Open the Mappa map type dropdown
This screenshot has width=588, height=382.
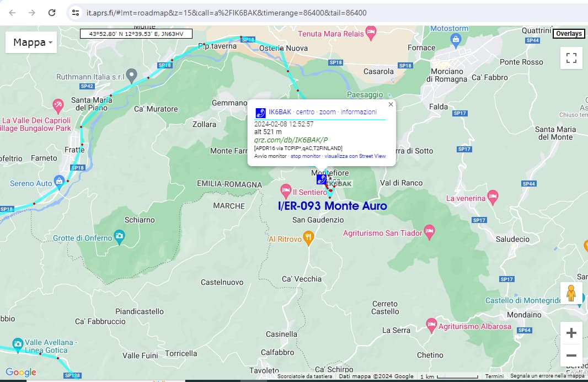pyautogui.click(x=31, y=43)
